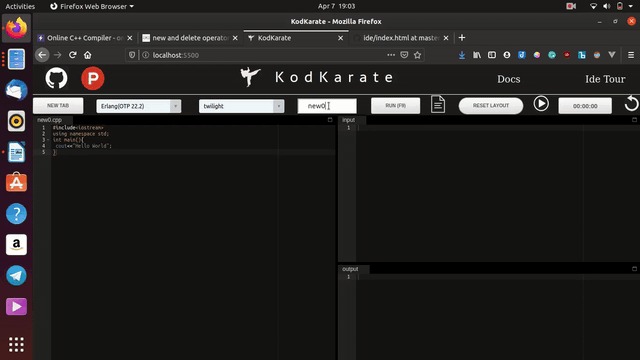Image resolution: width=640 pixels, height=360 pixels.
Task: Open language dropdown showing Erlang(OTP 22.2)
Action: click(138, 106)
